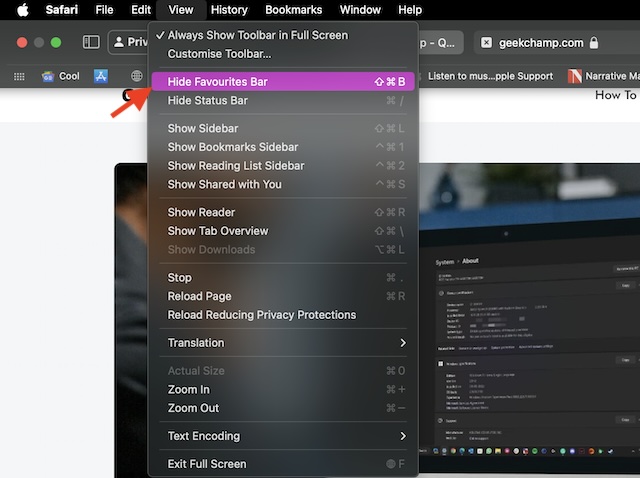Select Show Reading List Sidebar

pos(236,166)
